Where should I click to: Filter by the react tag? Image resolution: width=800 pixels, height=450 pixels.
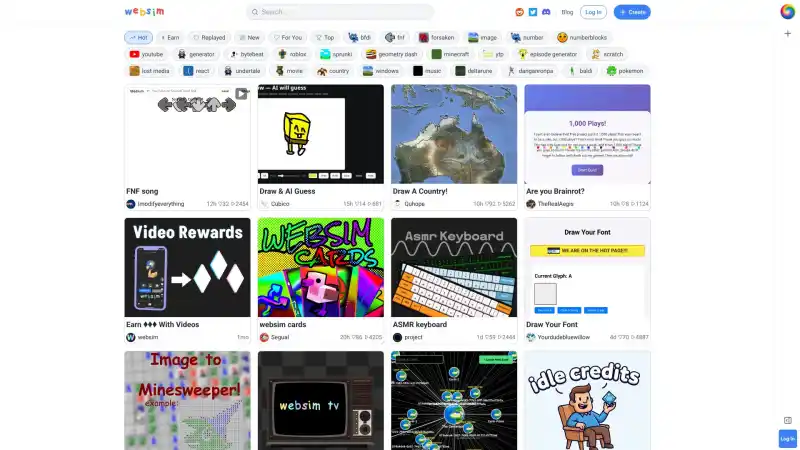click(196, 71)
